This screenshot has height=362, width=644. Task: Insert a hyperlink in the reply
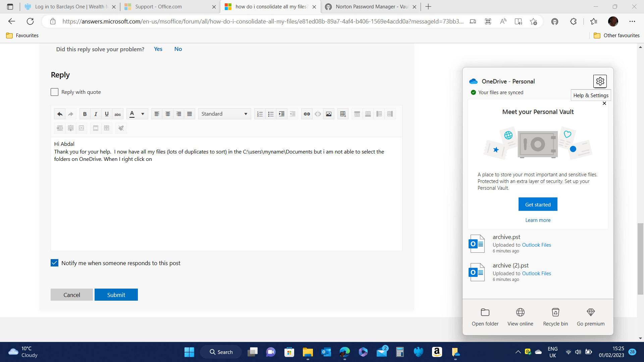point(307,114)
